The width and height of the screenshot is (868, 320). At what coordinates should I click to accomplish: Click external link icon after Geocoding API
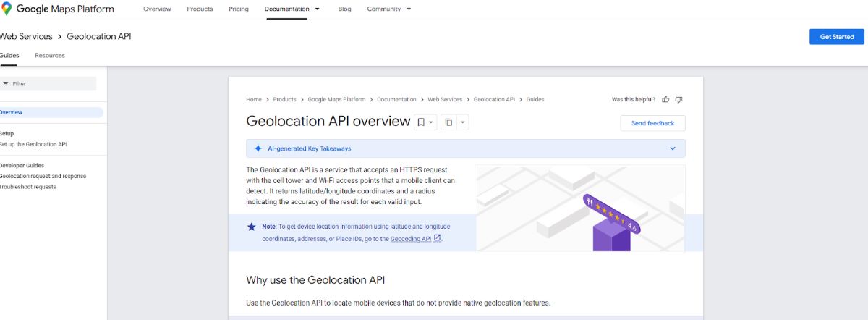437,237
